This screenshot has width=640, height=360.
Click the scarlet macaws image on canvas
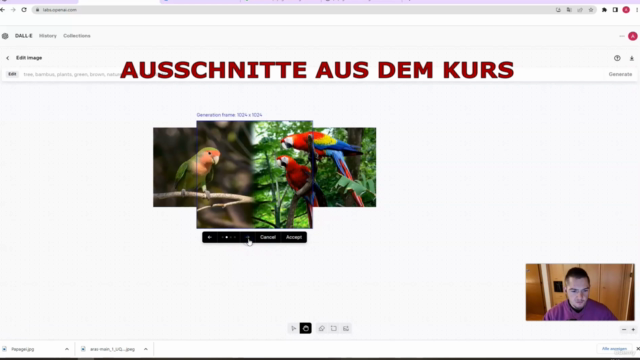click(x=344, y=167)
